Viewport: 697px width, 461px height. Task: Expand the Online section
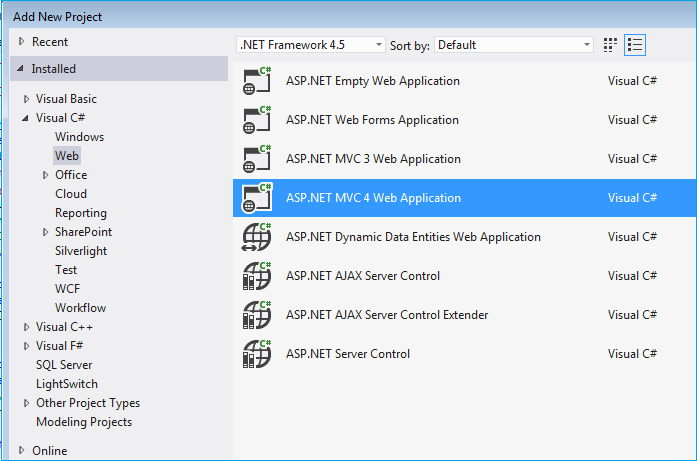pyautogui.click(x=22, y=451)
